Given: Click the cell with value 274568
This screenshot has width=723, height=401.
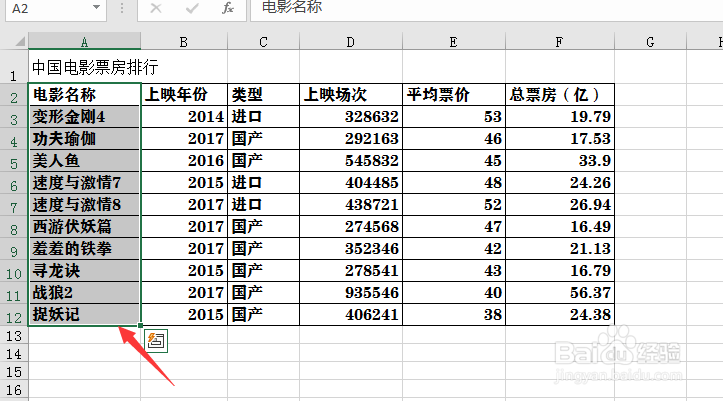Looking at the screenshot, I should pyautogui.click(x=351, y=227).
